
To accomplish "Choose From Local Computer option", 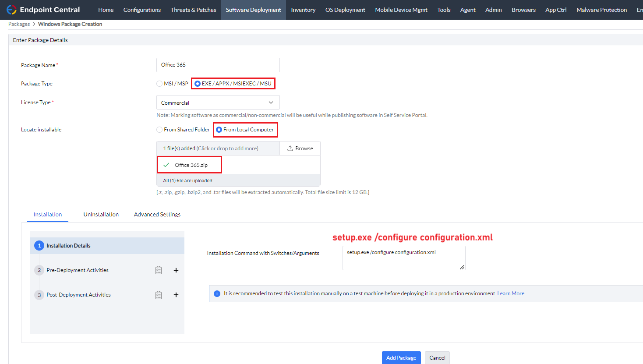I will click(x=219, y=130).
